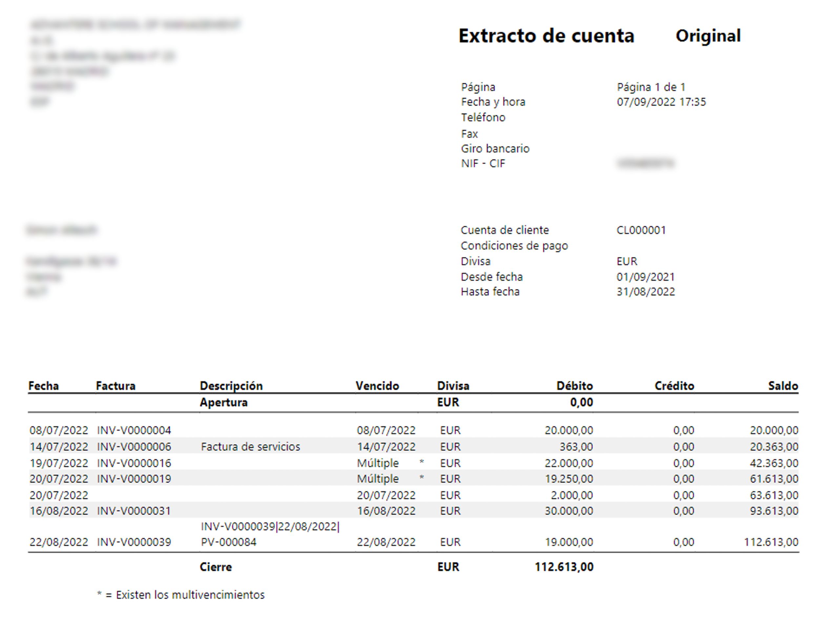Click the 'NIF - CIF' label
Image resolution: width=840 pixels, height=618 pixels.
[x=483, y=164]
